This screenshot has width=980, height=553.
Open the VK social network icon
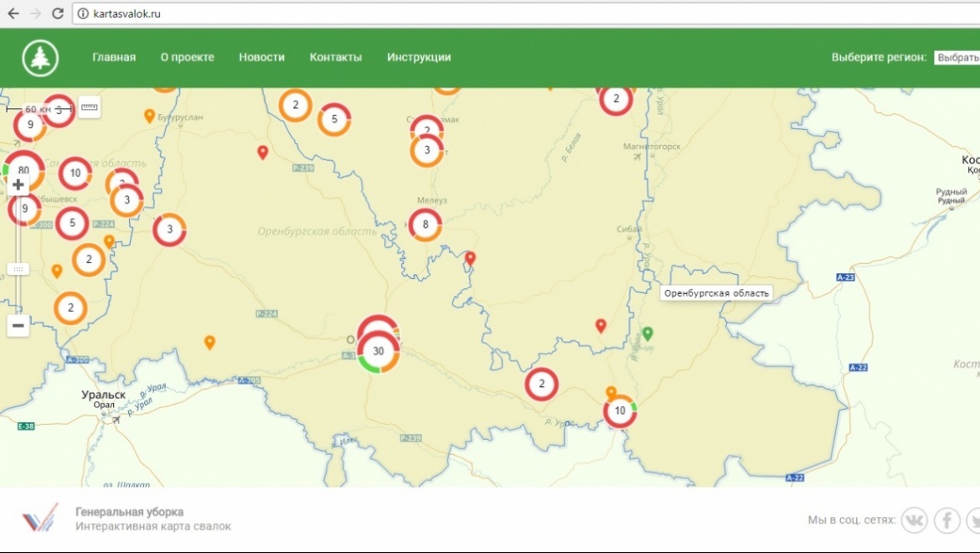(x=914, y=520)
